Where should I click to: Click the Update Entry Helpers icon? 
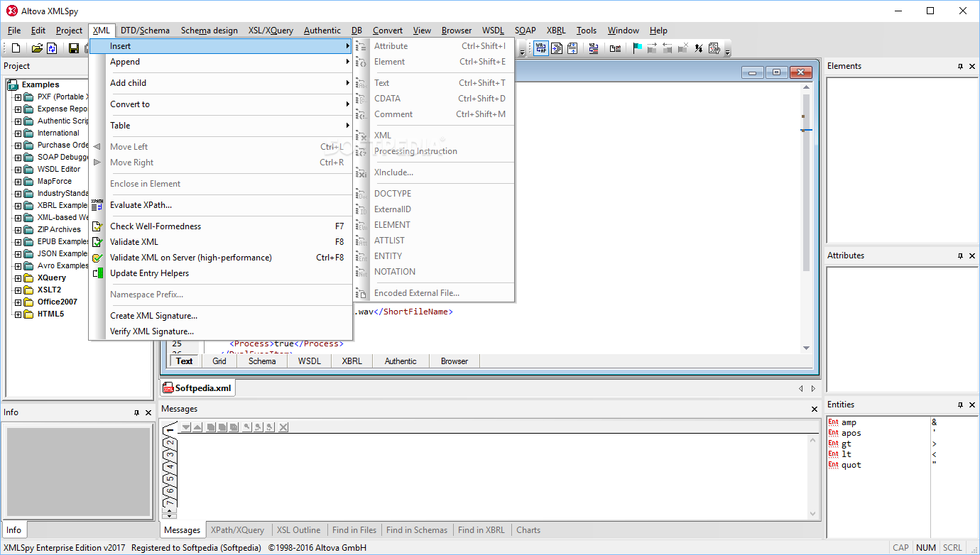(97, 273)
